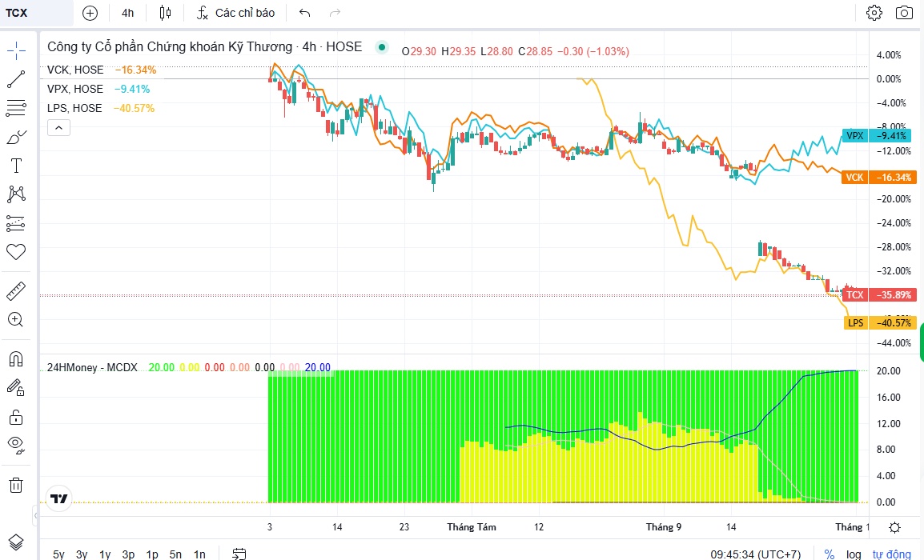Screen dimensions: 924x560
Task: Set the range to 5y
Action: point(59,554)
